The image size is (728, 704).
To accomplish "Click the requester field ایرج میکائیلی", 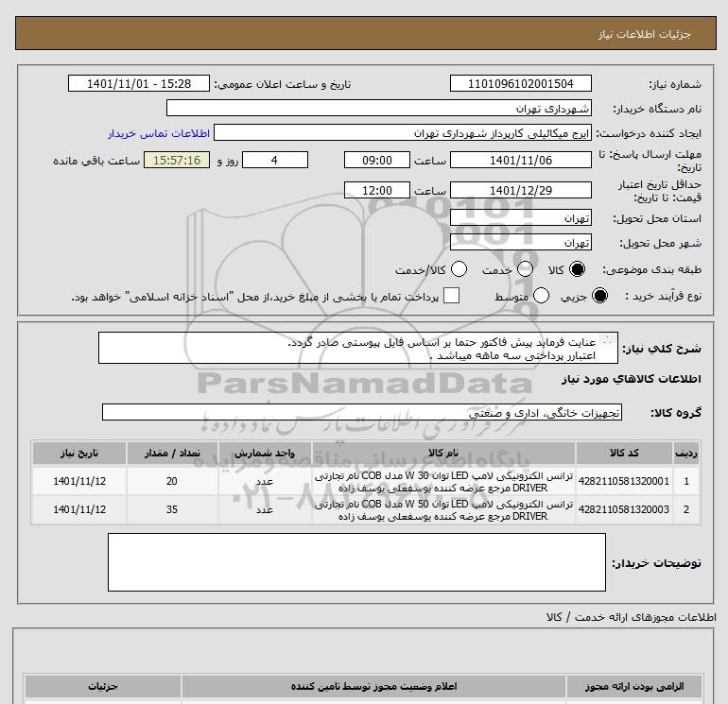I will click(403, 133).
